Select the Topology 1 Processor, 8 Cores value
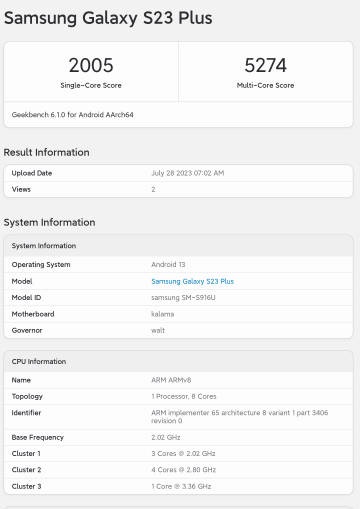The width and height of the screenshot is (360, 509). [184, 396]
